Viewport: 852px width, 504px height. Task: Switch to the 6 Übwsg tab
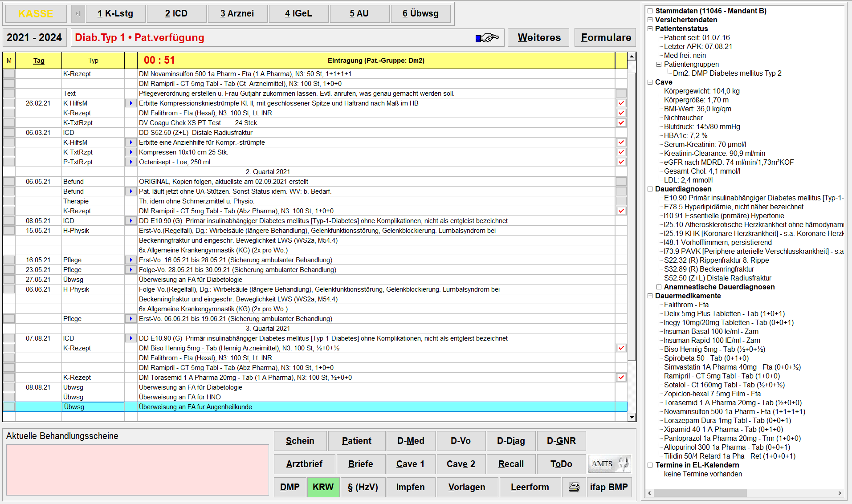tap(420, 14)
